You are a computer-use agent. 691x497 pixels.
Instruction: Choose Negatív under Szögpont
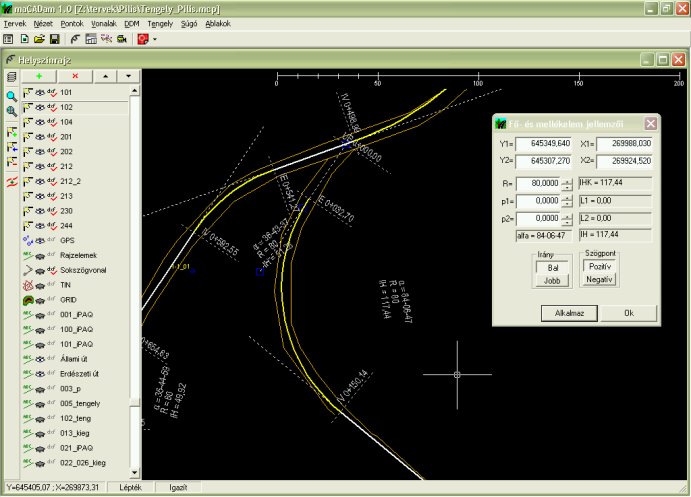tap(600, 279)
